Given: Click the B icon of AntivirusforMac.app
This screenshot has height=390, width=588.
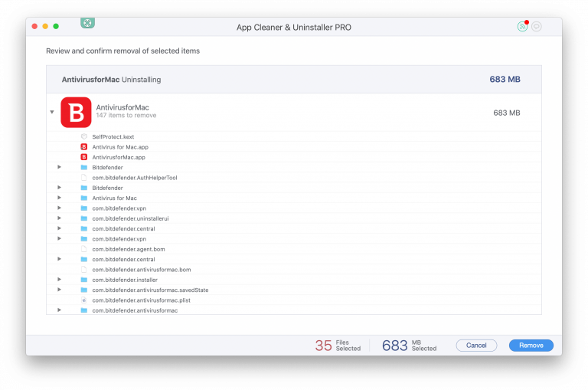Looking at the screenshot, I should (84, 157).
